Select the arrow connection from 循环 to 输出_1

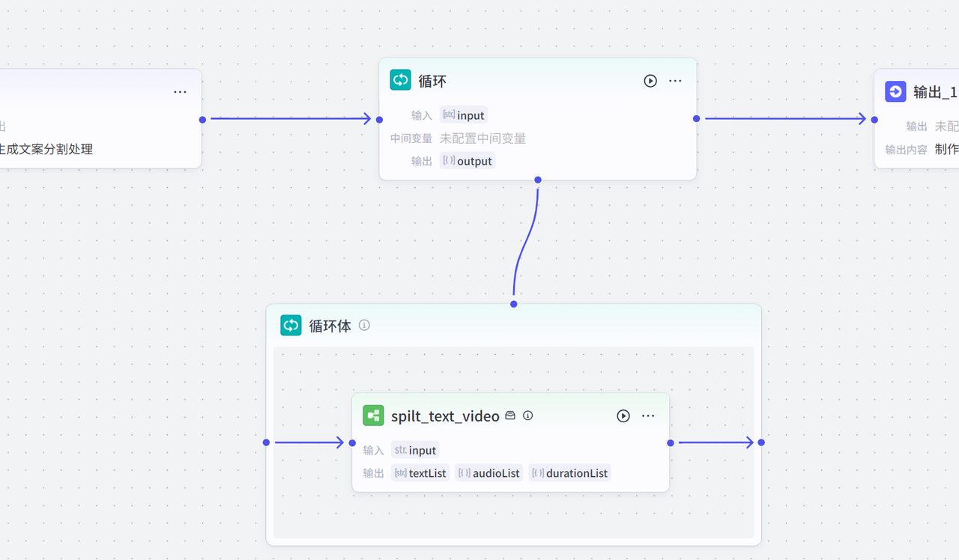tap(785, 118)
